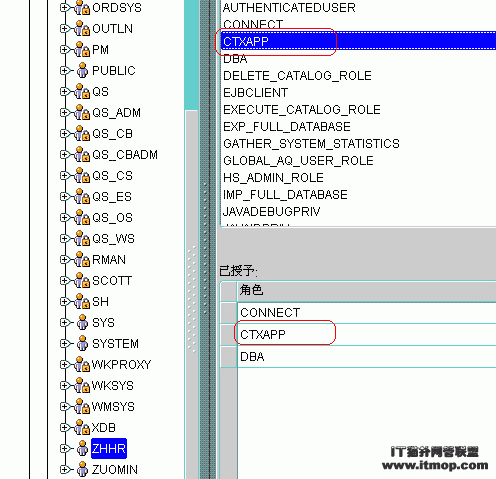Click the locked user icon for QS_CS
496x479 pixels.
pyautogui.click(x=82, y=176)
